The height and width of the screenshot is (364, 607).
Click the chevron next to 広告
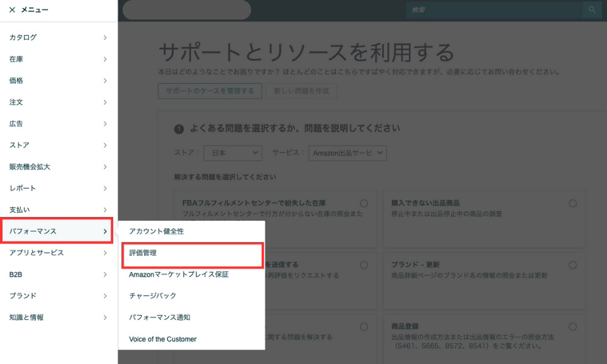(x=105, y=124)
